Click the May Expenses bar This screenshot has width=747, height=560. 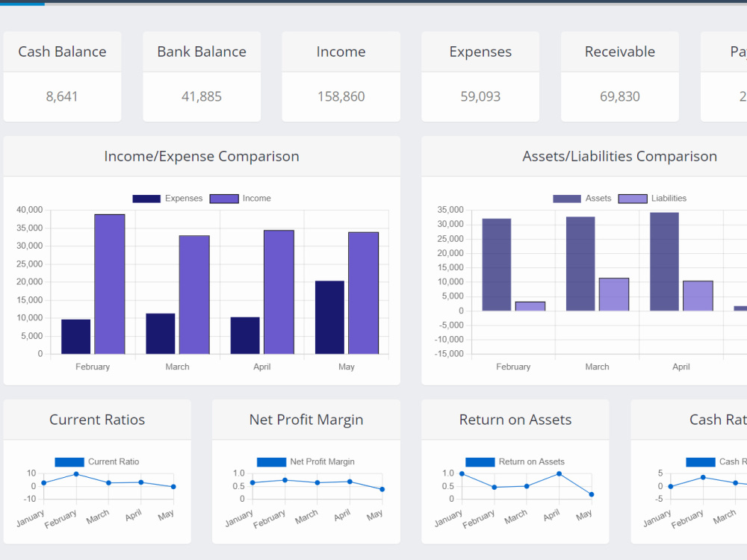(x=329, y=317)
